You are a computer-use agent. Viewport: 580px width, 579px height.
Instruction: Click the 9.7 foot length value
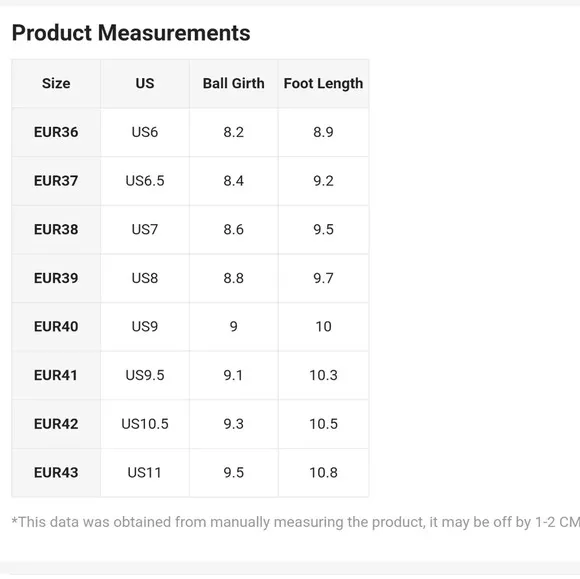pos(323,278)
